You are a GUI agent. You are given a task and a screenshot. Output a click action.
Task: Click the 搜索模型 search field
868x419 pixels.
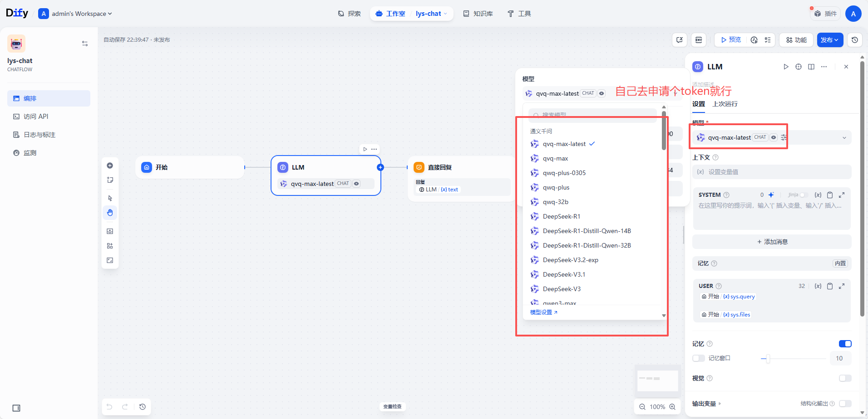[592, 115]
